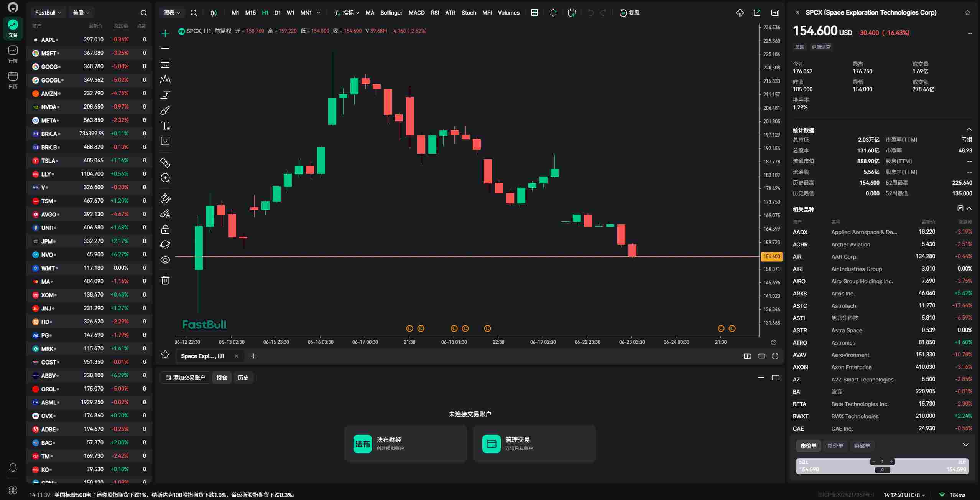Select the horizontal line drawing tool
Image resolution: width=980 pixels, height=500 pixels.
(165, 49)
